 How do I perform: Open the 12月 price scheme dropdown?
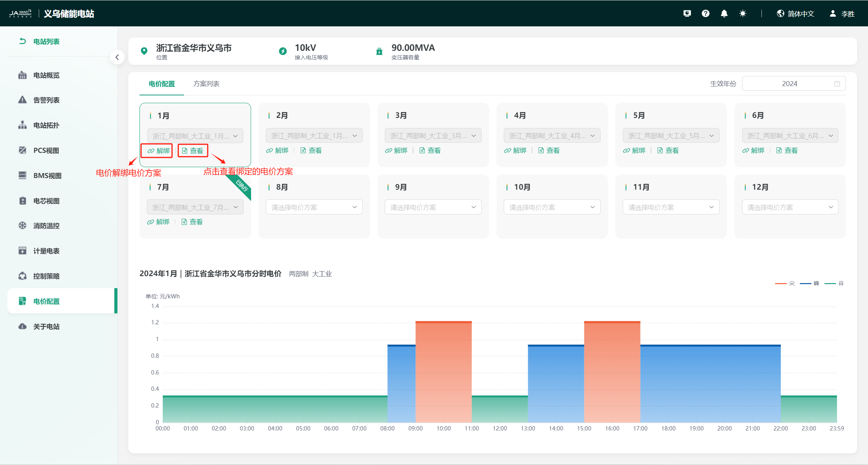[x=790, y=207]
